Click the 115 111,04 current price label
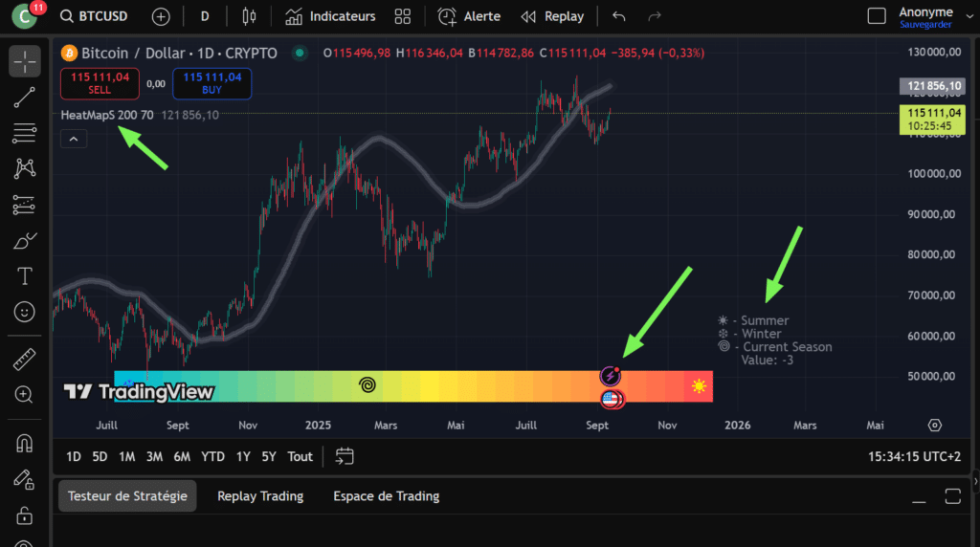This screenshot has height=547, width=980. pos(932,120)
